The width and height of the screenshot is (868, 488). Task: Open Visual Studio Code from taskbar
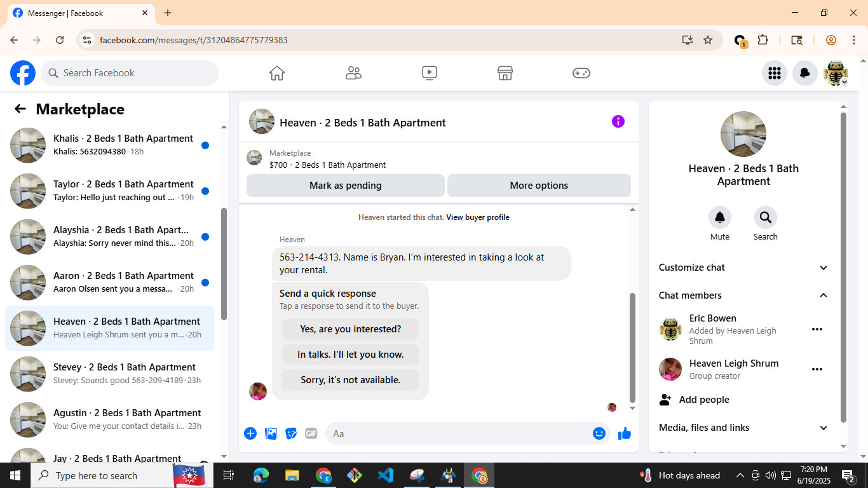coord(386,475)
